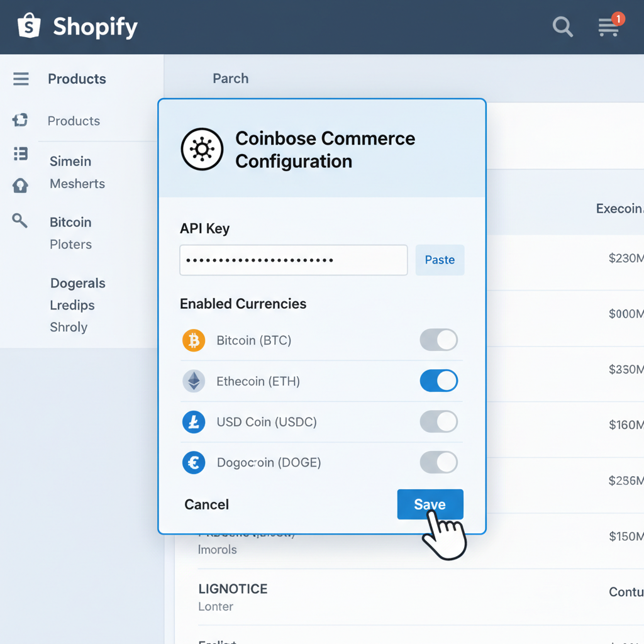The image size is (644, 644).
Task: Click the Ethereum diamond icon
Action: click(194, 380)
